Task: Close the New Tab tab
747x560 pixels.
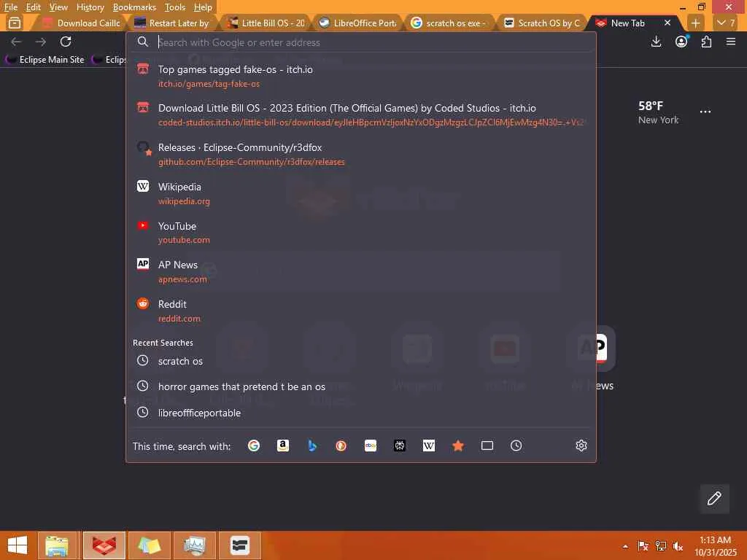Action: coord(667,23)
